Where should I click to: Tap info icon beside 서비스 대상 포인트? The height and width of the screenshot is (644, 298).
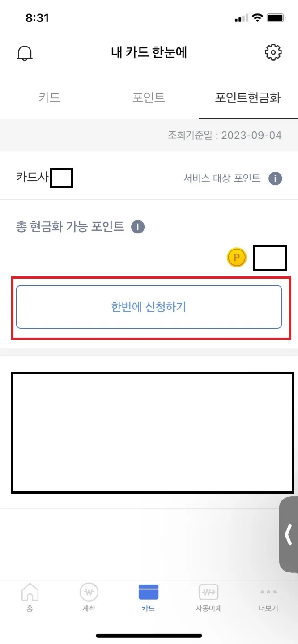pos(275,178)
